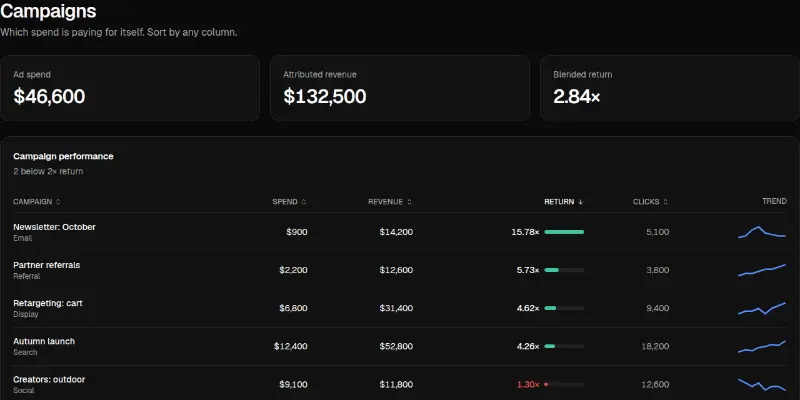The width and height of the screenshot is (800, 400).
Task: Click the Retargeting: cart return bar
Action: click(x=564, y=308)
